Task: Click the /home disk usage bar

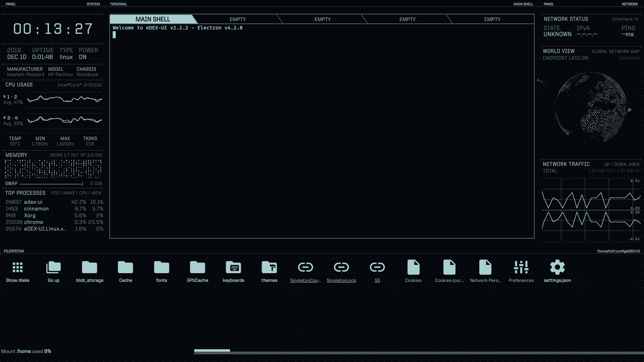Action: click(419, 351)
